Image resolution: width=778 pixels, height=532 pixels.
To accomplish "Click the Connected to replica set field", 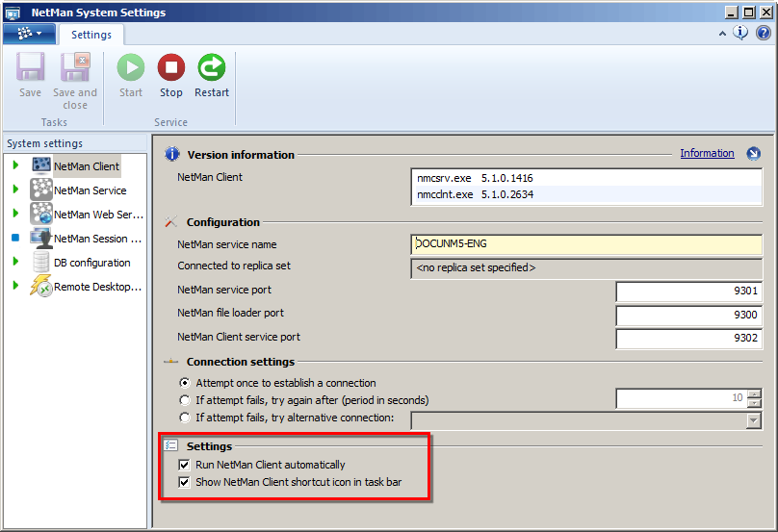I will coord(586,268).
